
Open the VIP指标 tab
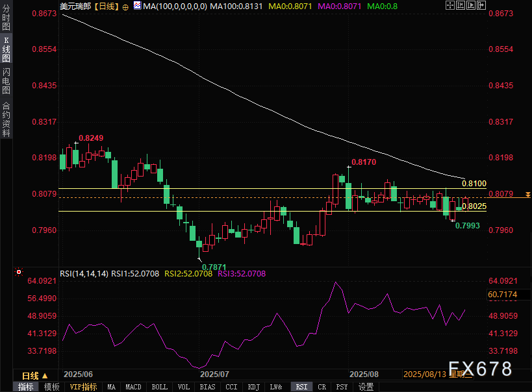coord(83,387)
